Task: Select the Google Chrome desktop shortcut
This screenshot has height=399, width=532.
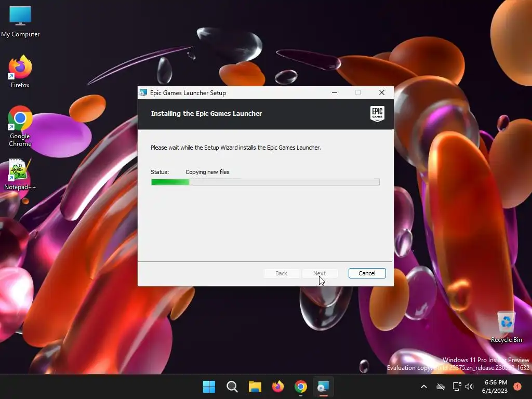Action: 20,126
